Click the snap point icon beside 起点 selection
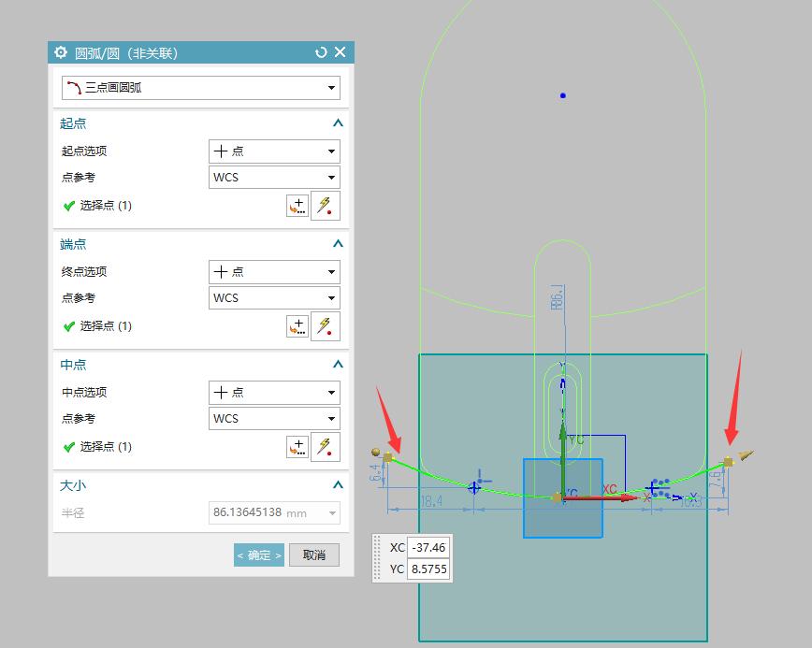The image size is (812, 648). (x=326, y=205)
